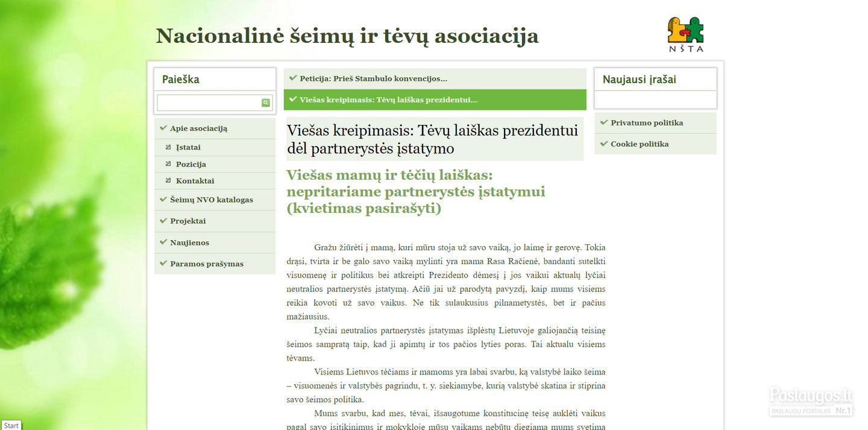Click checkmark icon beside Šeimų NVO katalogas
The height and width of the screenshot is (430, 868).
(163, 199)
